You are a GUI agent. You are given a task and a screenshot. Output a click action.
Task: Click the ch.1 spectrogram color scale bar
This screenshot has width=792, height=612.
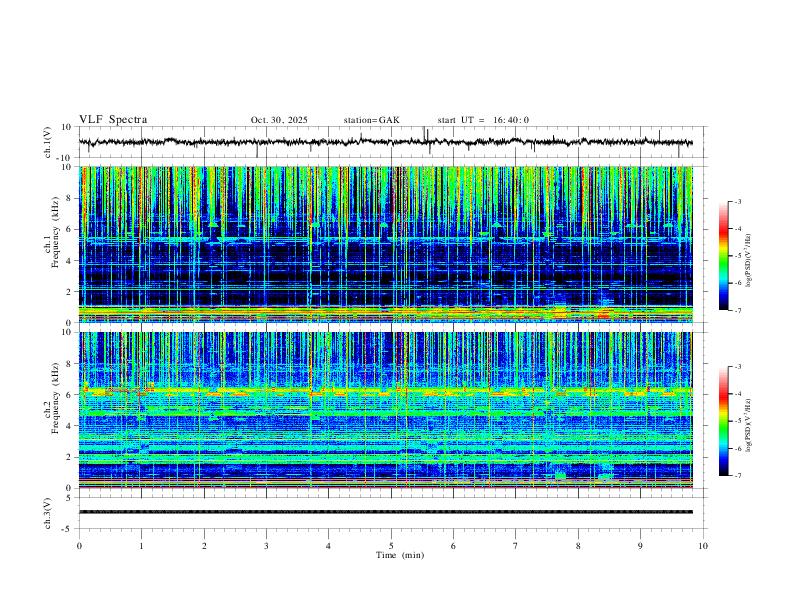point(723,256)
